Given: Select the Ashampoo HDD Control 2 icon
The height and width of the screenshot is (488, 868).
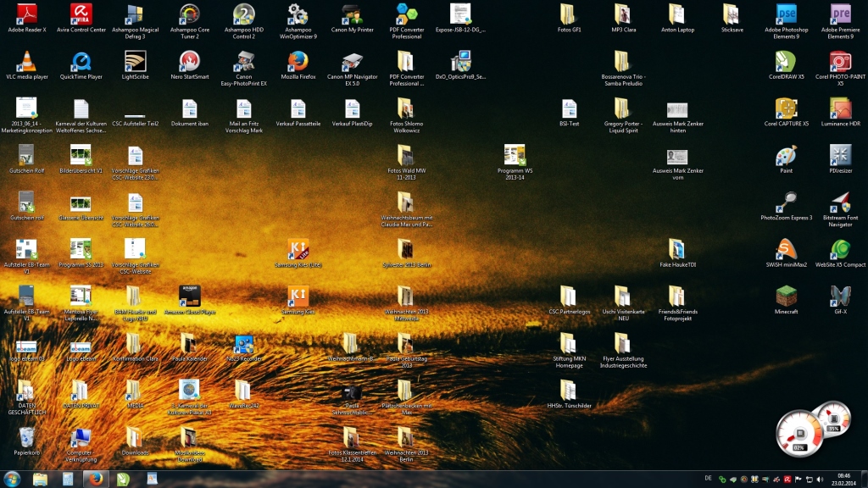Looking at the screenshot, I should point(243,14).
